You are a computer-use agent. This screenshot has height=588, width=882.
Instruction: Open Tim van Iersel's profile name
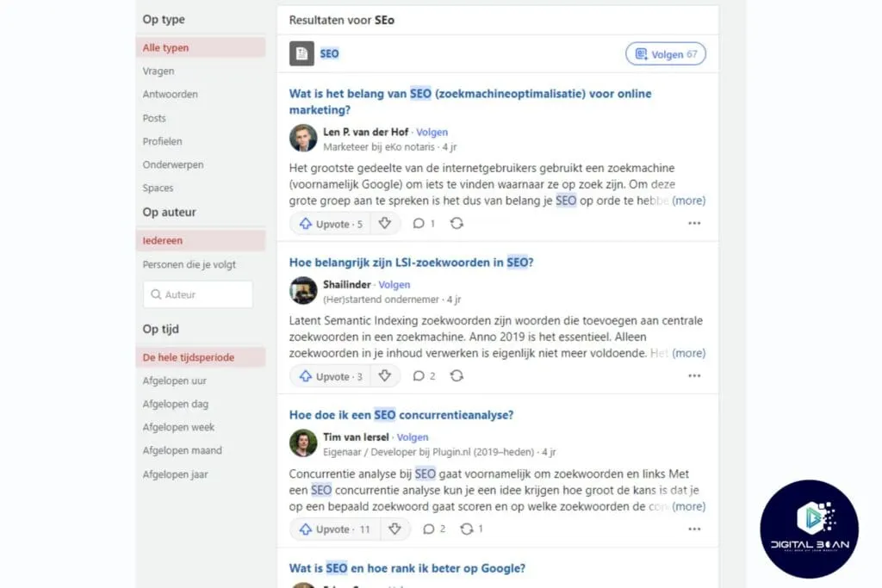356,436
